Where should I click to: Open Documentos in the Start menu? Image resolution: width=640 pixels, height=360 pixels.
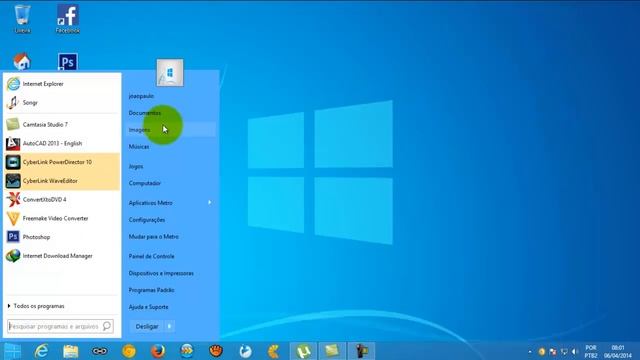click(x=145, y=113)
